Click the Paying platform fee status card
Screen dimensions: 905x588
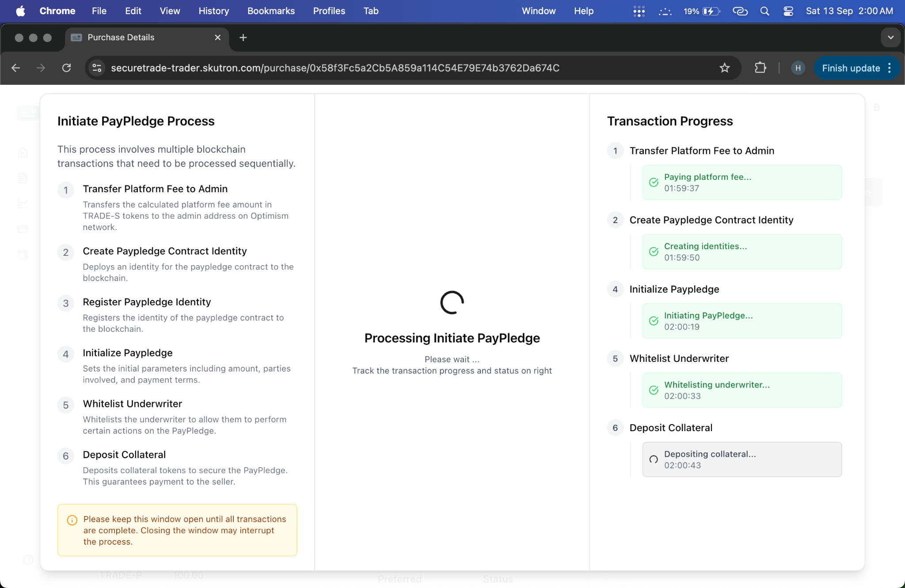tap(742, 182)
